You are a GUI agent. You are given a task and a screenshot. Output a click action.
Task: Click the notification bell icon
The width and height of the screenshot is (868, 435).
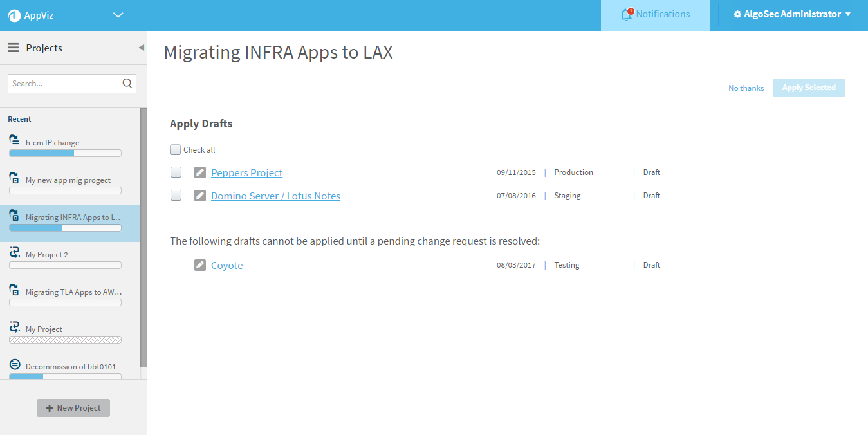point(627,15)
